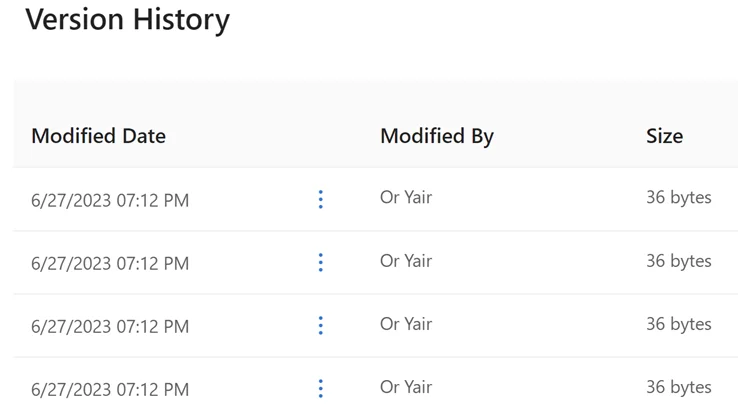This screenshot has height=415, width=738.
Task: Click Or Yair in the fourth version row
Action: coord(406,386)
